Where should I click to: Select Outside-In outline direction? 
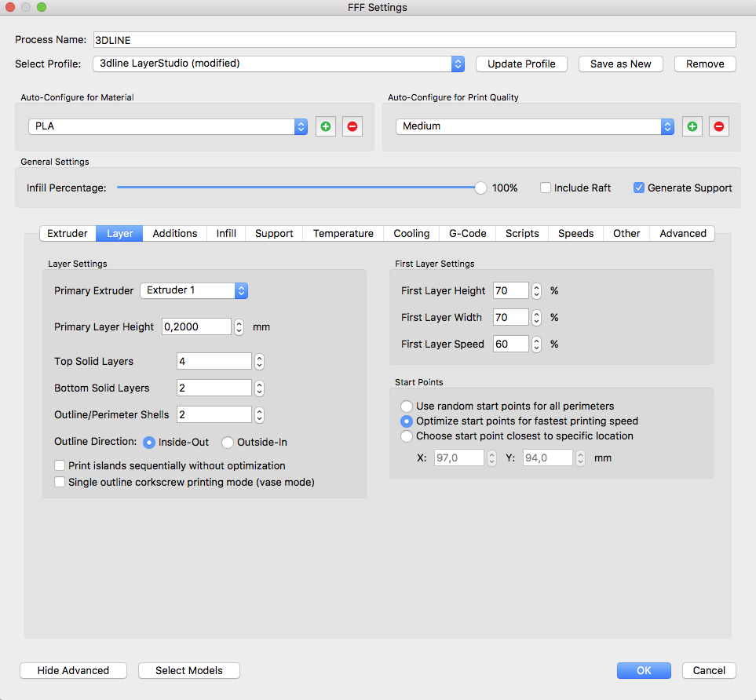coord(228,442)
